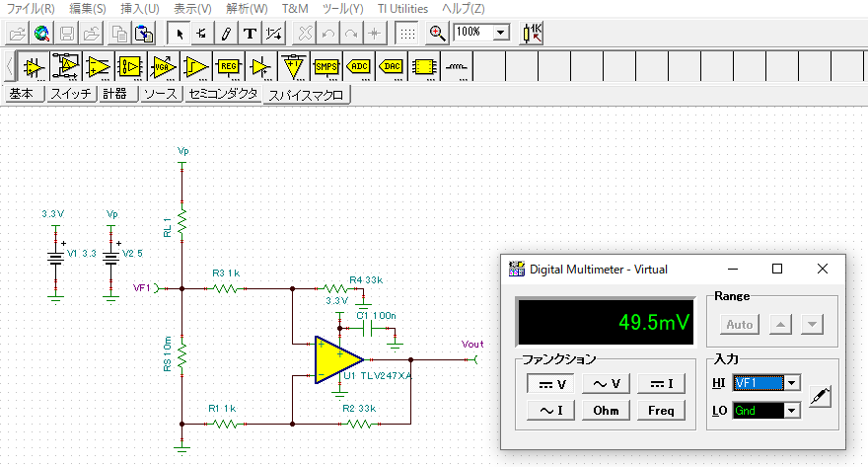Click the 49.5mV multimeter display
This screenshot has width=868, height=467.
point(605,322)
